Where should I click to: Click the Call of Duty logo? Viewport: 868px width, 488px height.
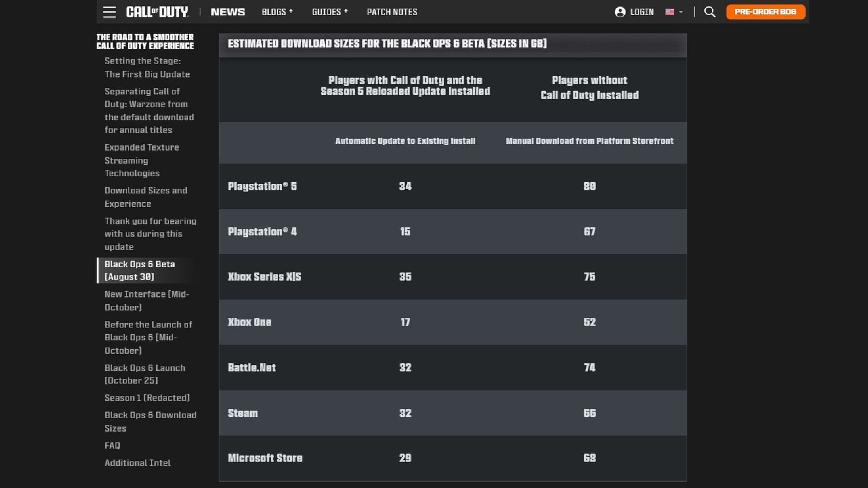(157, 11)
